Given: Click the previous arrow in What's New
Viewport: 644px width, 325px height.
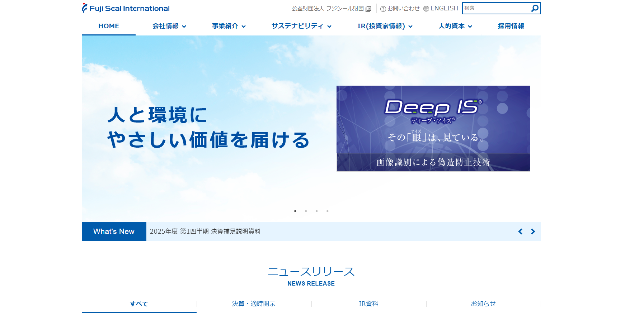Looking at the screenshot, I should [x=520, y=231].
